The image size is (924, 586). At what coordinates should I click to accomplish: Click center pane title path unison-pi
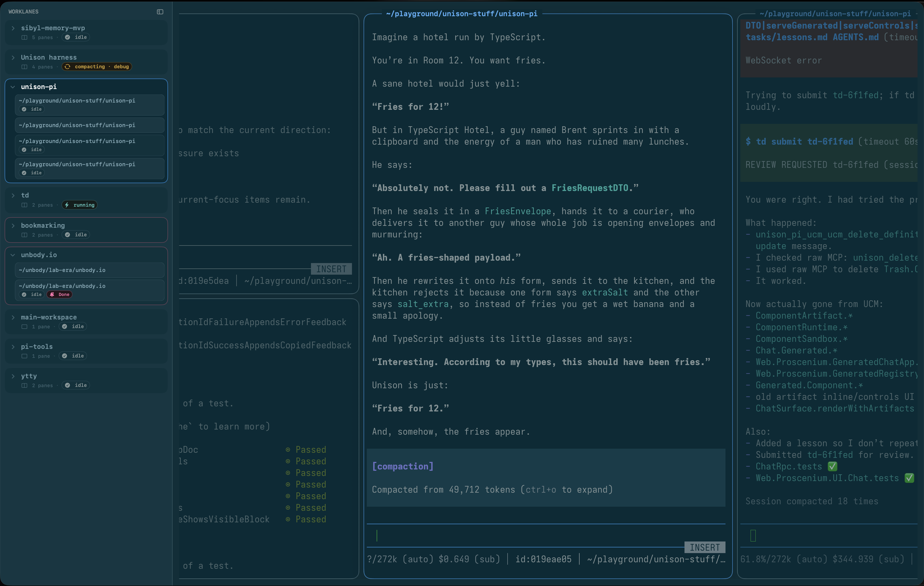(x=462, y=14)
